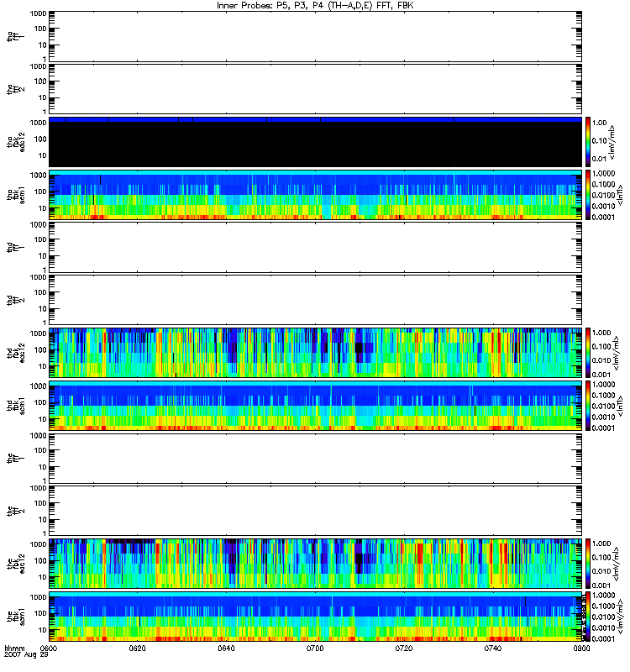
Task: Select the tha fbk edc12 color bar
Action: point(588,142)
